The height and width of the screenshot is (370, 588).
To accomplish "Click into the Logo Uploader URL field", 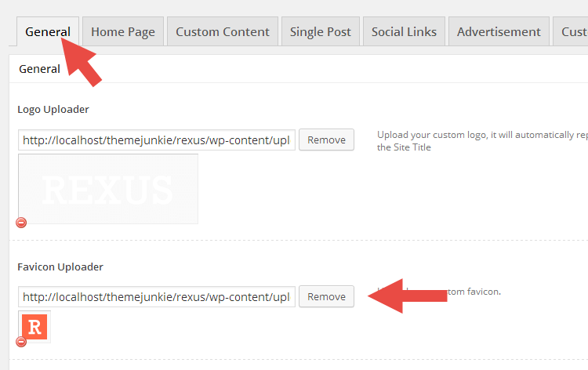I will point(157,140).
